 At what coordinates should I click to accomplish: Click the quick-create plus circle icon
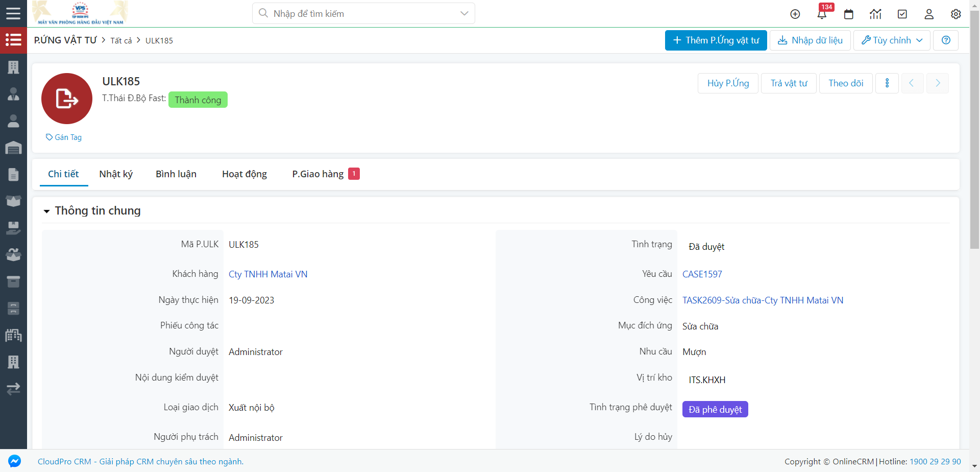tap(795, 14)
